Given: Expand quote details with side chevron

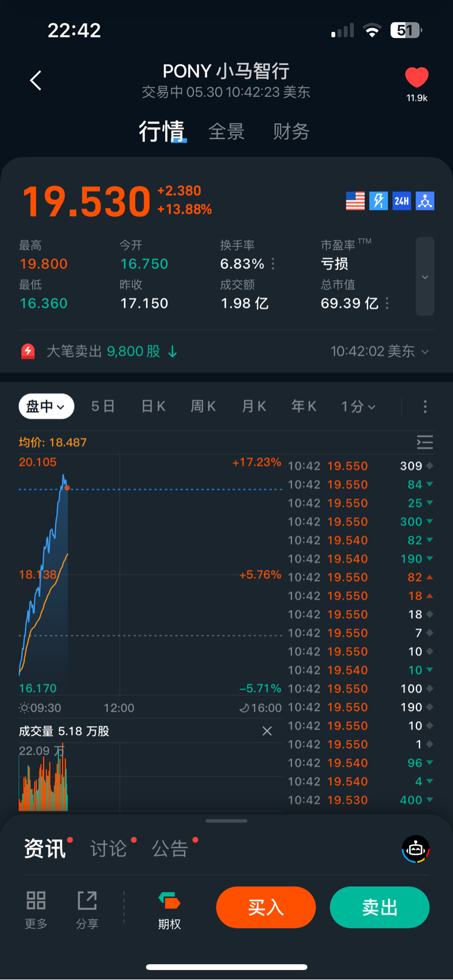Looking at the screenshot, I should click(425, 276).
